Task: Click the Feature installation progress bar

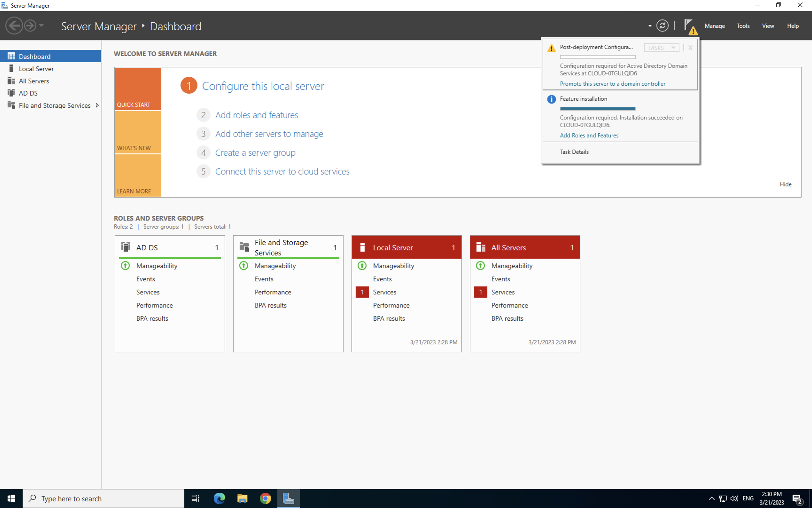Action: pos(597,108)
